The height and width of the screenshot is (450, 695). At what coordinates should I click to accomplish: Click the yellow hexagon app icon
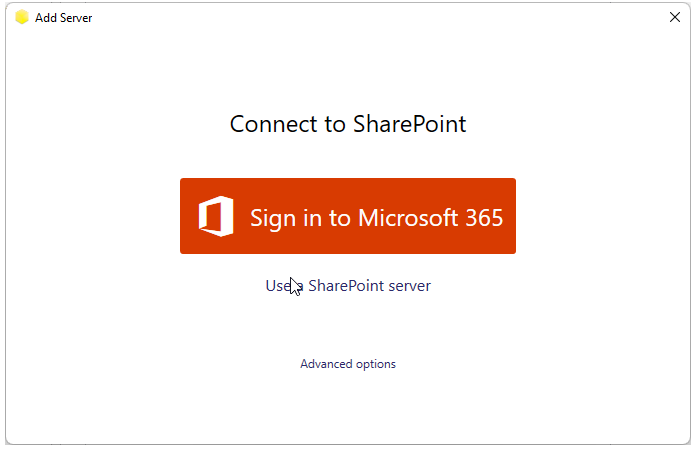[22, 17]
